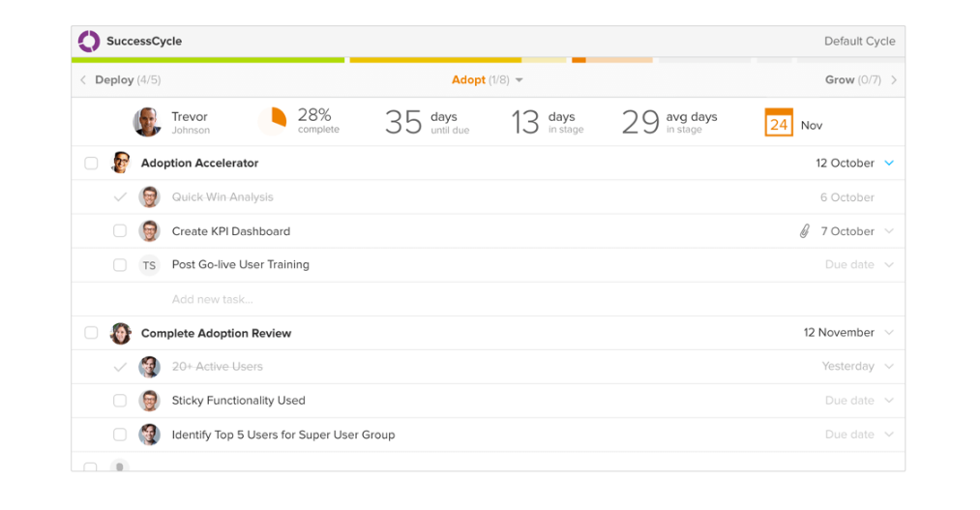Click the Add new task input field

click(x=213, y=299)
